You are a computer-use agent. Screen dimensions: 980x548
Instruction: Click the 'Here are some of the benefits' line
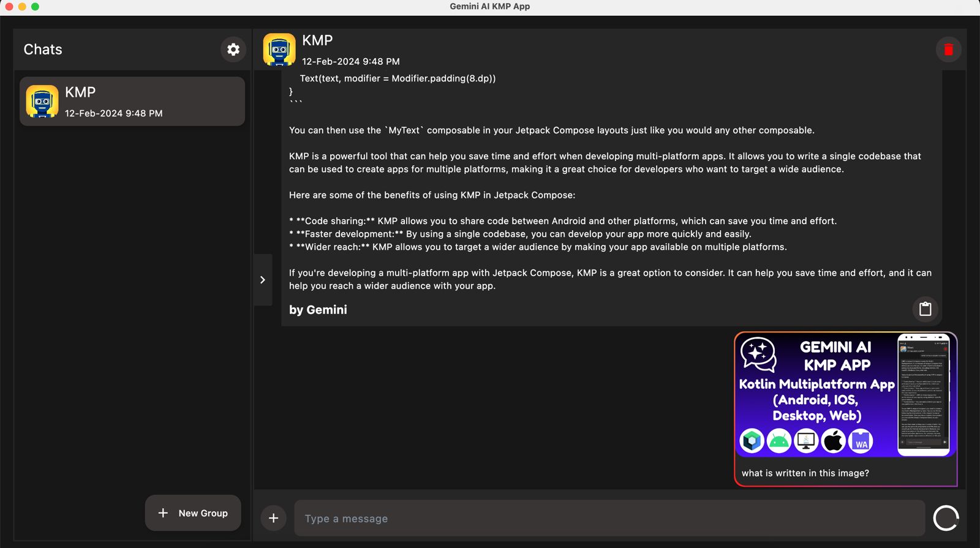point(432,195)
